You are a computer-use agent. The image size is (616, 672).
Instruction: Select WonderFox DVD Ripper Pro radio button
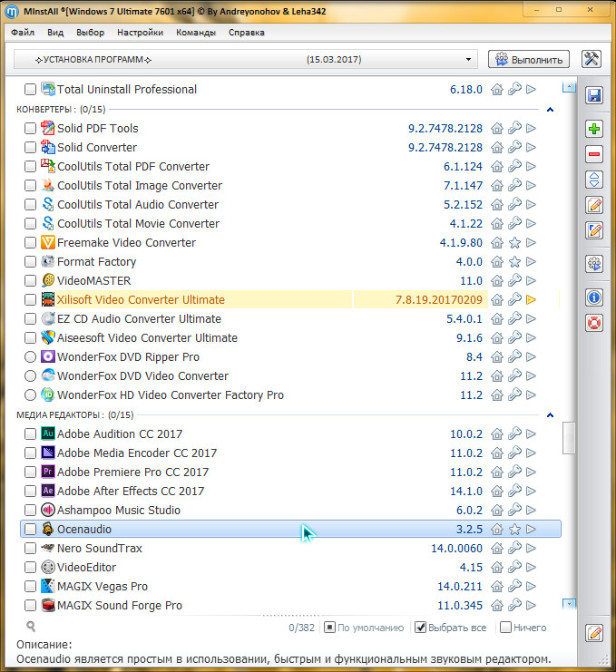(30, 357)
